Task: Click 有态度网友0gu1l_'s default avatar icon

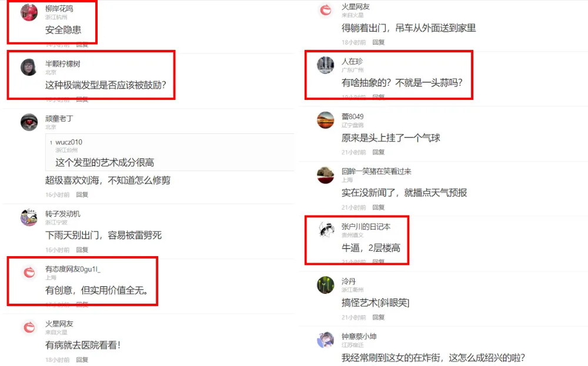Action: point(29,273)
